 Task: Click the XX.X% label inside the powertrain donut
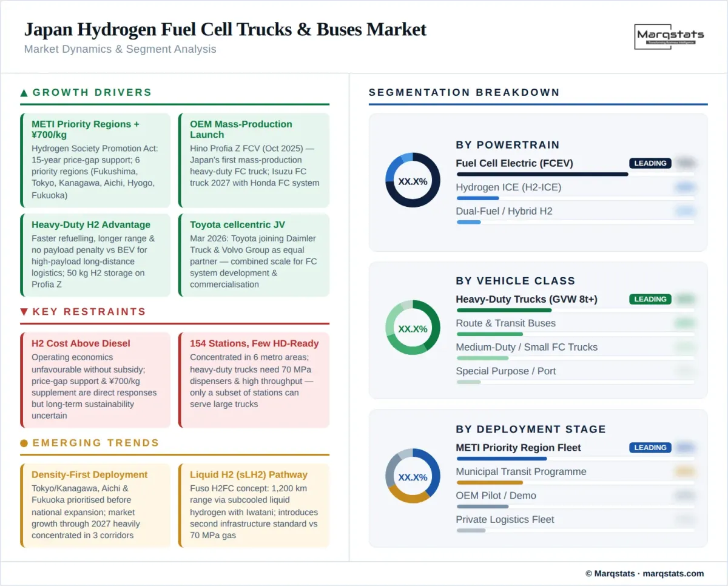pyautogui.click(x=413, y=181)
